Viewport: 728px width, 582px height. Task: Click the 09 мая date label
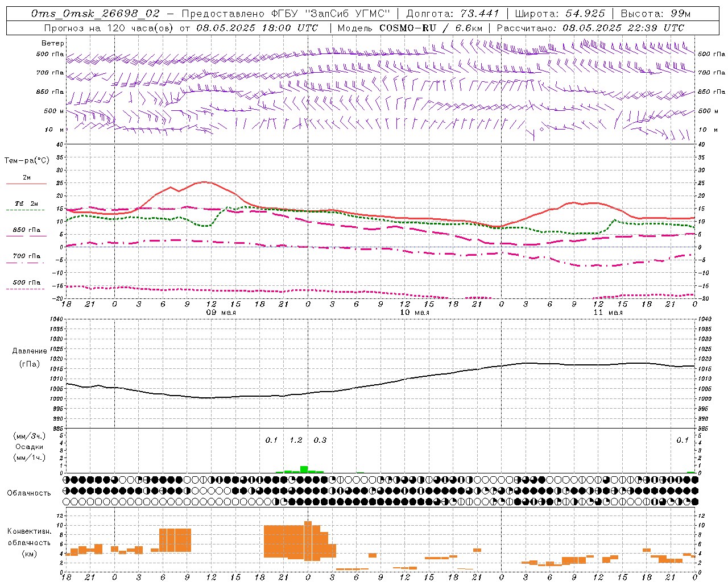221,313
